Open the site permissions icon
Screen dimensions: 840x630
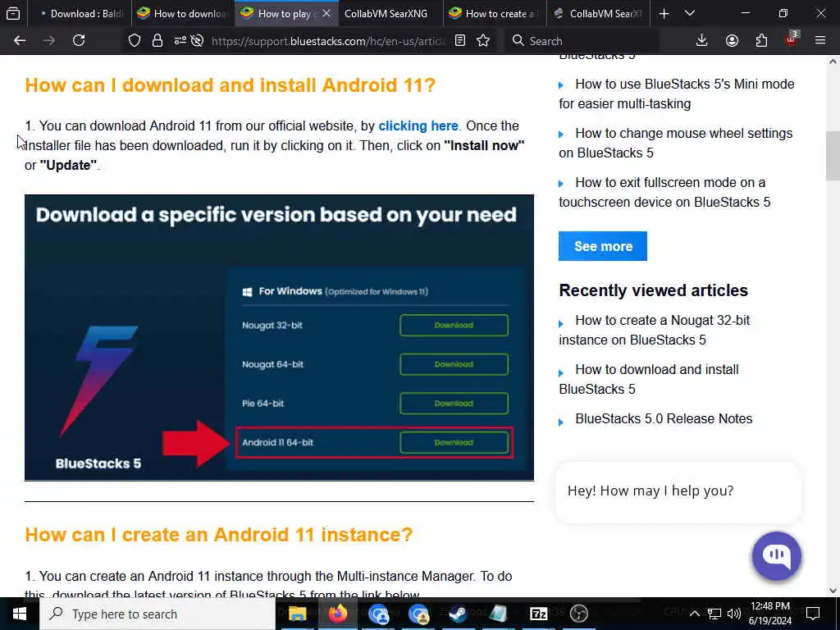click(x=180, y=41)
